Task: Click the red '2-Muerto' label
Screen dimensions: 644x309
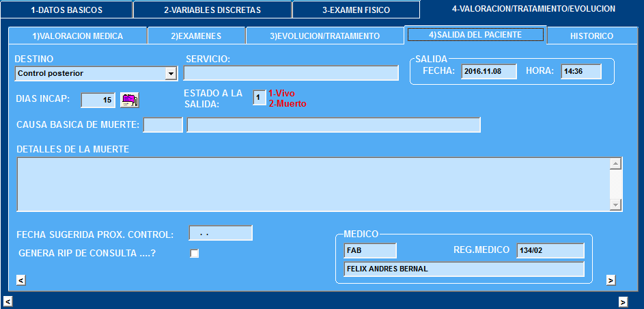Action: tap(288, 103)
